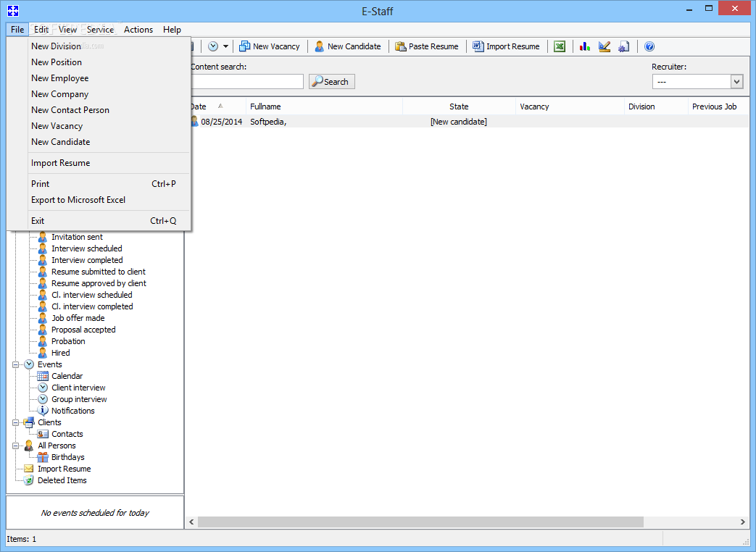Click the horizontal scrollbar thumb
The image size is (756, 552).
420,522
